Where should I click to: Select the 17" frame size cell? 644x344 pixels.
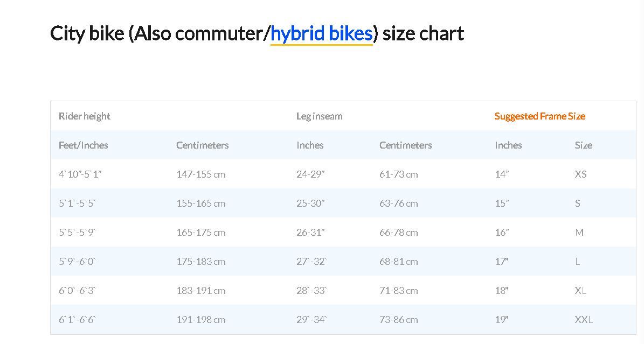[x=502, y=262]
